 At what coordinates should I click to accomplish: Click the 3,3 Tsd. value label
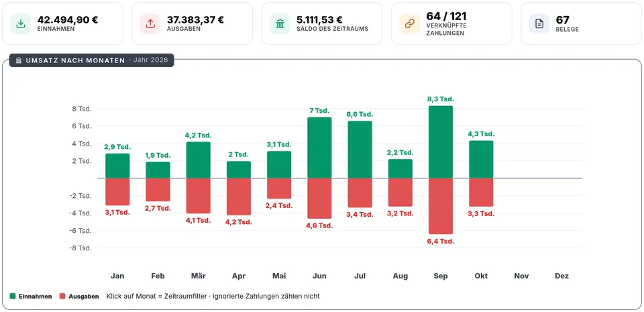tap(481, 214)
